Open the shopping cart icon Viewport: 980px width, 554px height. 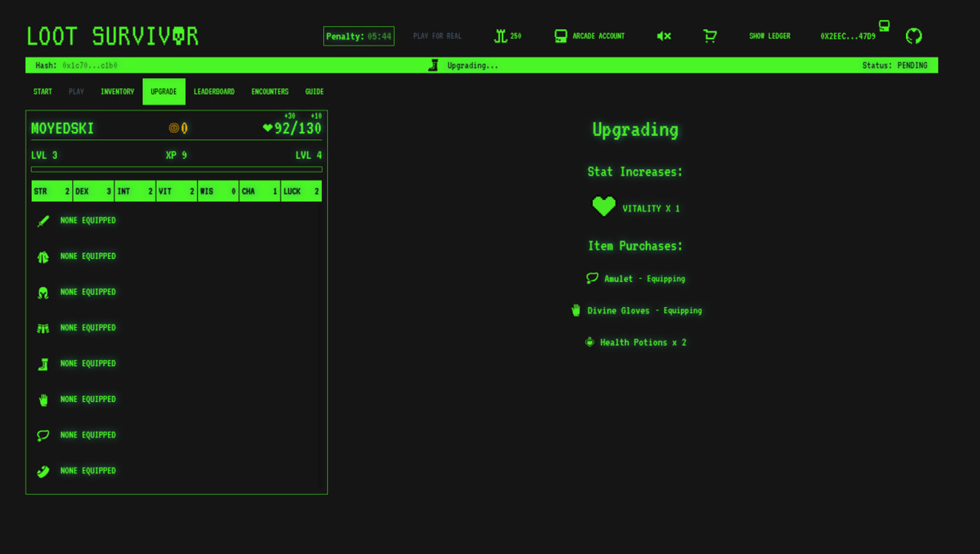[710, 36]
